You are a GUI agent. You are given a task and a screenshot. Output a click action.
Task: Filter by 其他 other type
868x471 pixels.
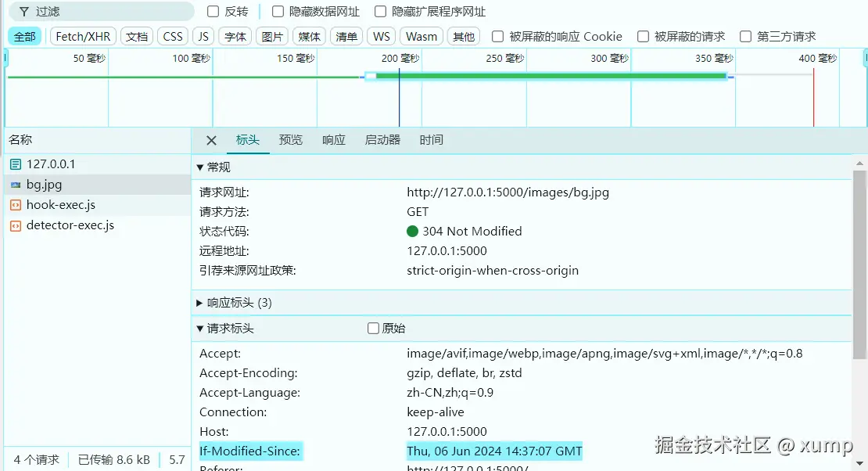pos(464,37)
